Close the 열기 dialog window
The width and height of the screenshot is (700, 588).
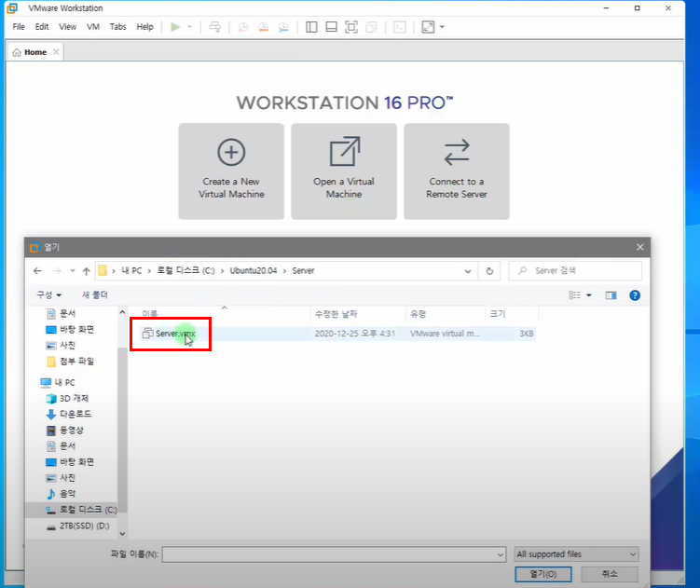[x=639, y=247]
